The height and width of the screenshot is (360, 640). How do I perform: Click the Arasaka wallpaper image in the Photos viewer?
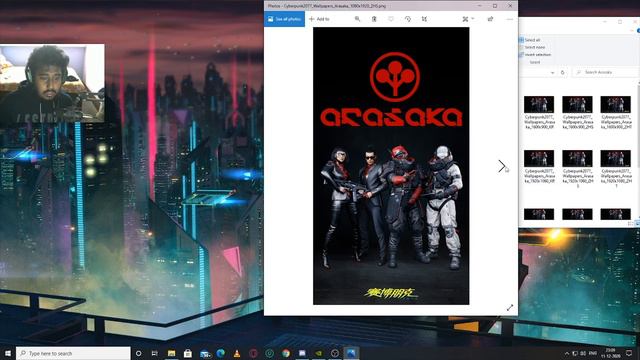point(391,166)
